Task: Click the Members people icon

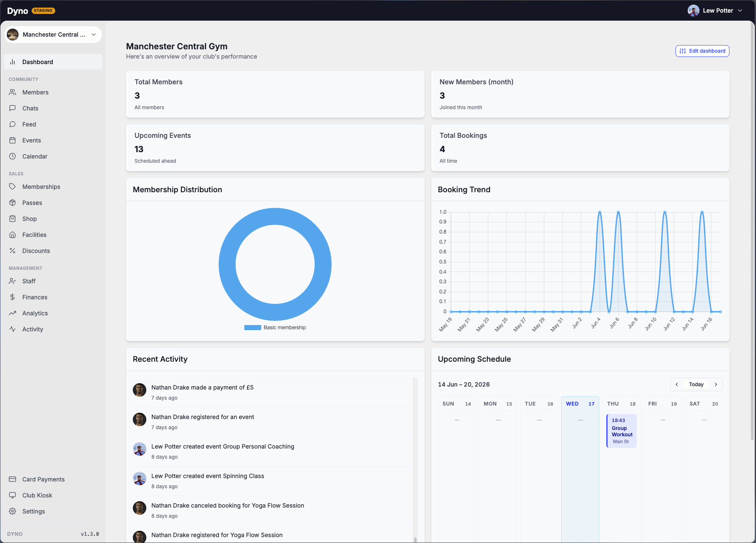Action: point(13,92)
